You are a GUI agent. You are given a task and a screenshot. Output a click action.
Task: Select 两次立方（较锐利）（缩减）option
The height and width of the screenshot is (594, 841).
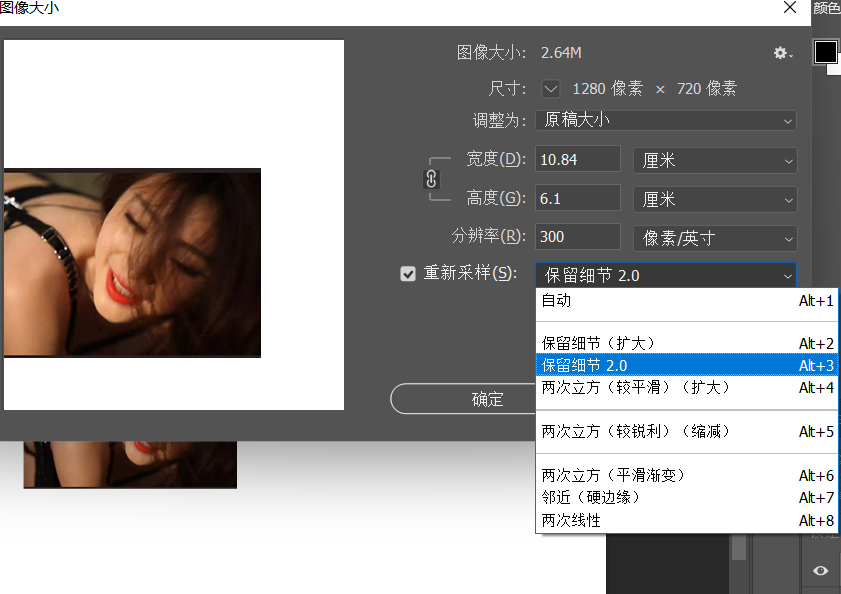pyautogui.click(x=687, y=431)
